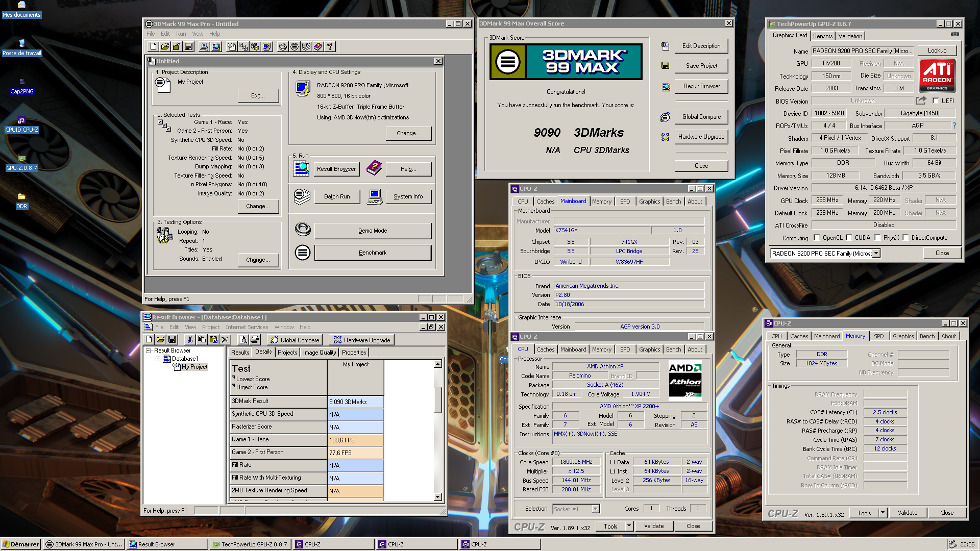Click the Batch Run stacked-pages icon in toolbar
Screen dimensions: 980x551
(x=306, y=46)
